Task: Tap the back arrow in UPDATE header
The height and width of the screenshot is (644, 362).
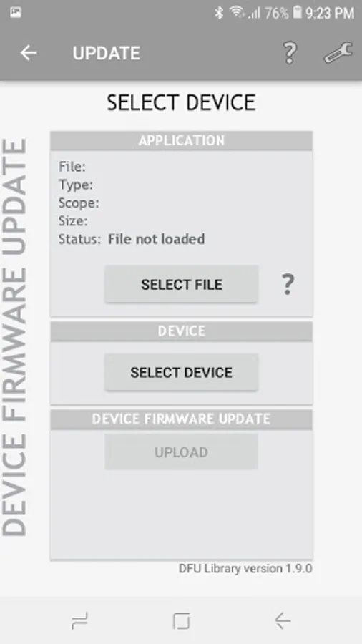Action: (29, 53)
